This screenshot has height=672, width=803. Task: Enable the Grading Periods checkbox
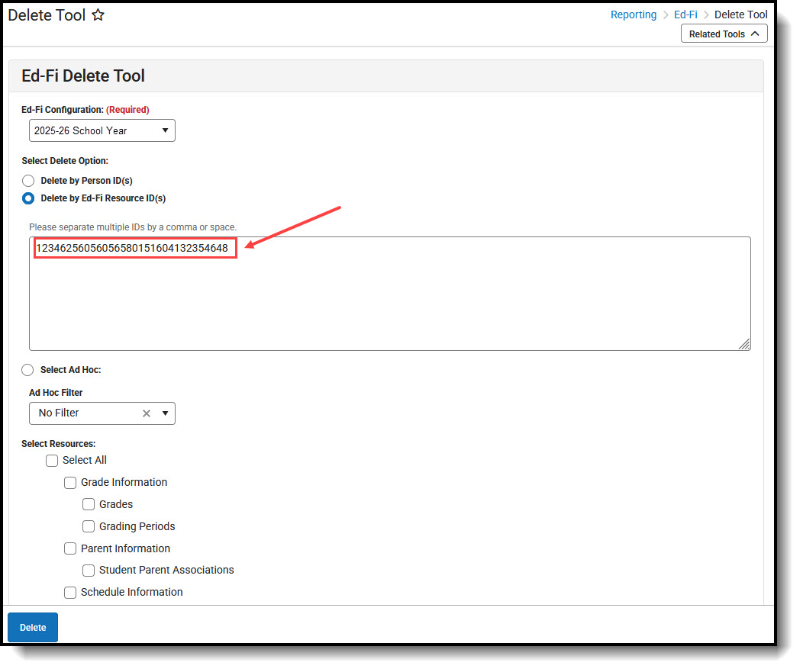point(88,526)
